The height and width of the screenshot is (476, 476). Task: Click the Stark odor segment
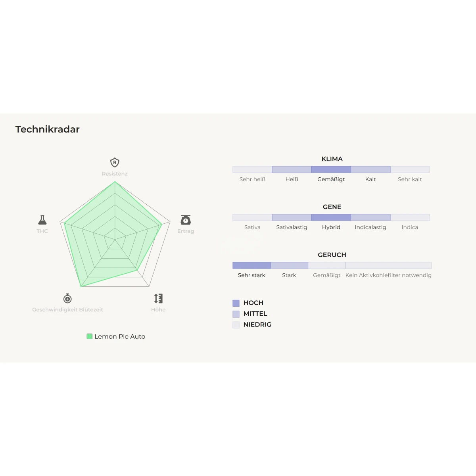pyautogui.click(x=289, y=265)
